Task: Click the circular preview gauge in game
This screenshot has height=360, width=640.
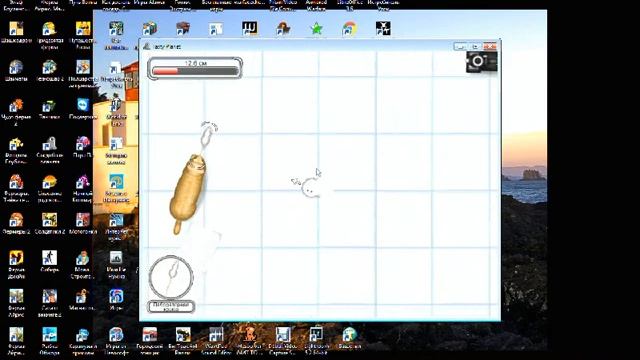Action: click(x=171, y=278)
